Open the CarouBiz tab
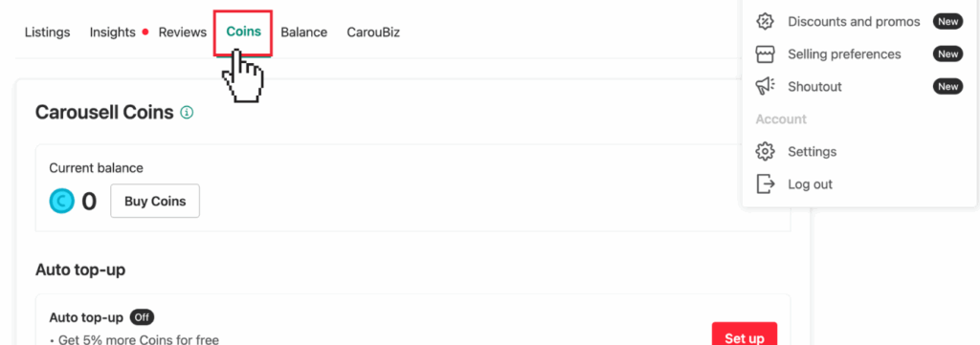Image resolution: width=980 pixels, height=345 pixels. (x=373, y=32)
